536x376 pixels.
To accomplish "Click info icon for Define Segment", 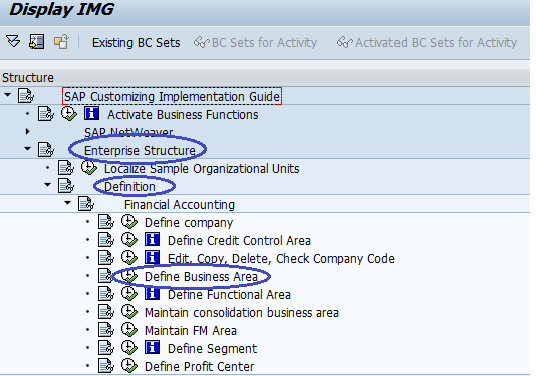I will pyautogui.click(x=152, y=347).
